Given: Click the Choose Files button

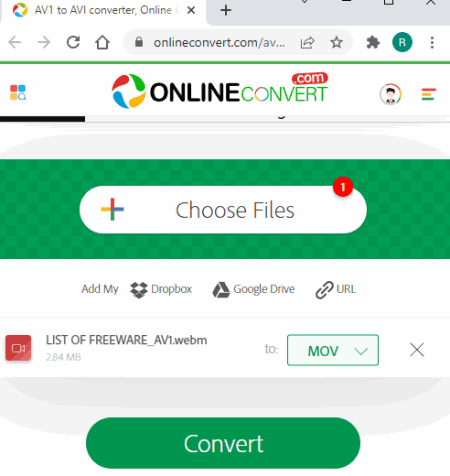Looking at the screenshot, I should (x=223, y=210).
